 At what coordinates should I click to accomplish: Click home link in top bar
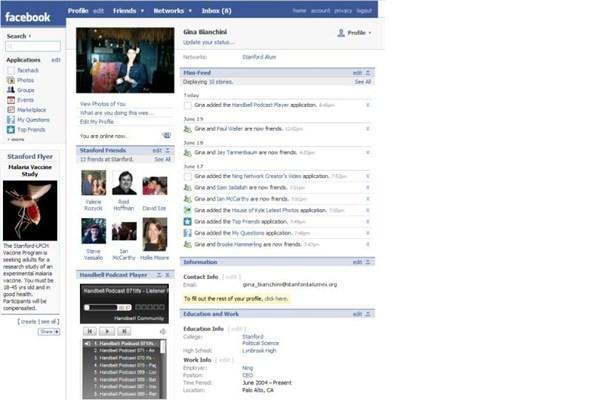(299, 11)
